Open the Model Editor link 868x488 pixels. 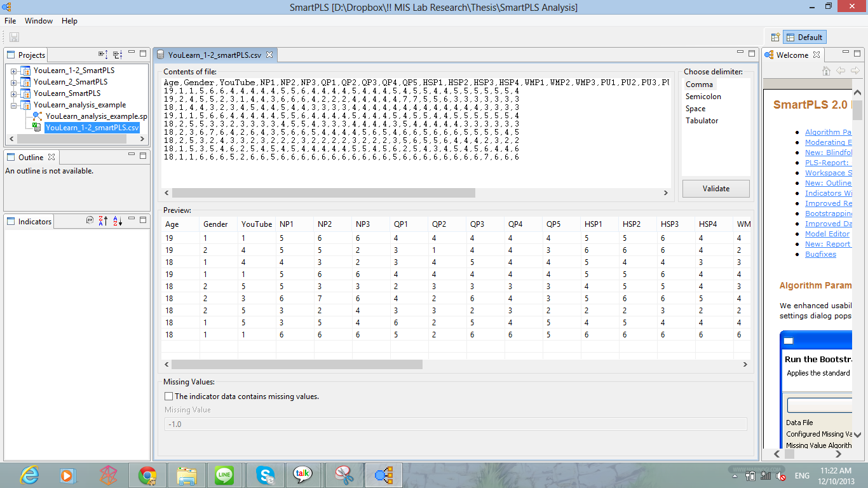[827, 234]
